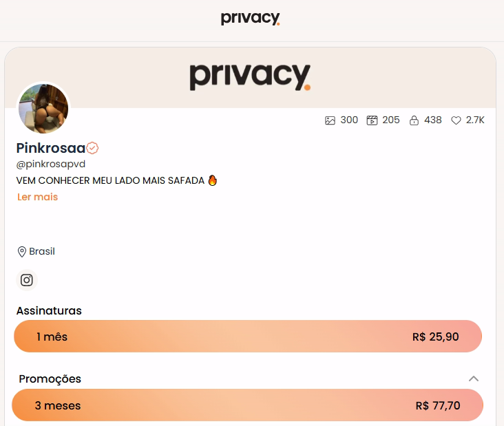The width and height of the screenshot is (504, 426).
Task: Click the 300 photos count
Action: point(349,120)
